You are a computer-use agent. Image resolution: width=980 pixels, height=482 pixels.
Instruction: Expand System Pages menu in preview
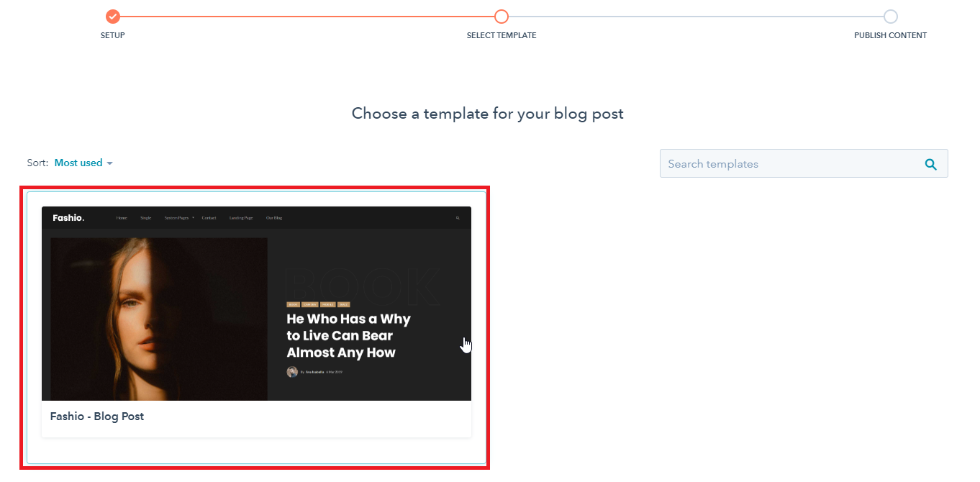coord(179,217)
